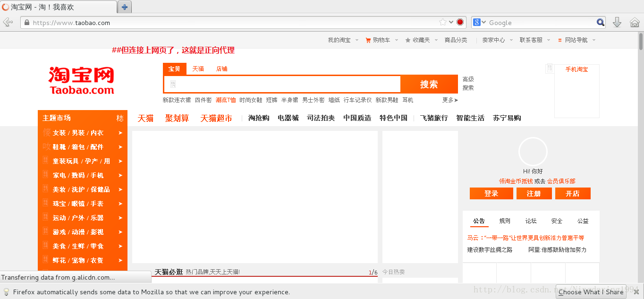The width and height of the screenshot is (644, 299).
Task: Click the Taobao search input field
Action: 282,84
